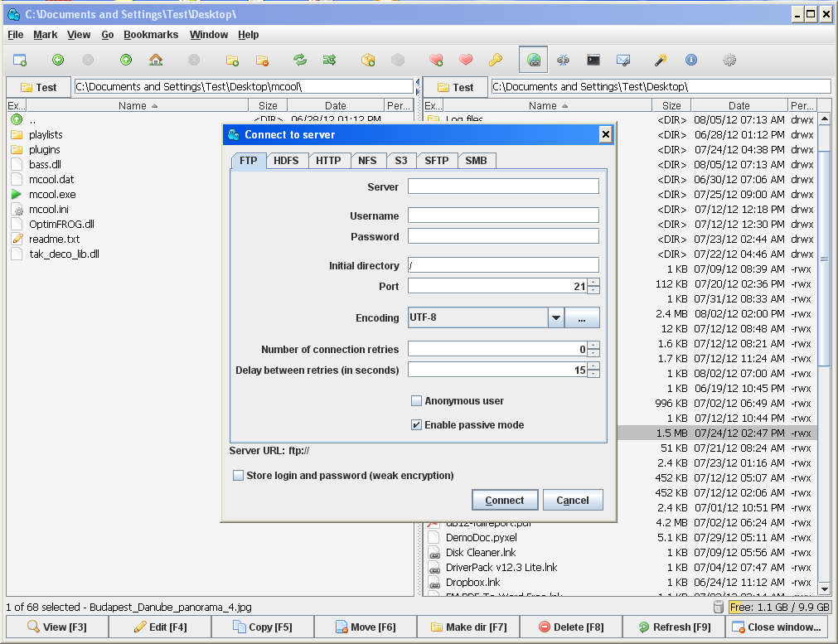Switch to the SFTP tab
This screenshot has width=838, height=644.
point(436,161)
